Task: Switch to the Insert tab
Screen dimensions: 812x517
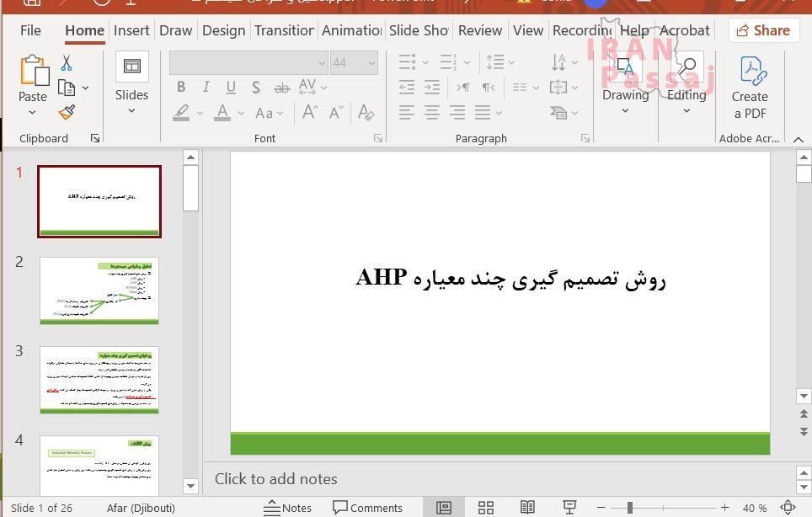Action: [x=131, y=30]
